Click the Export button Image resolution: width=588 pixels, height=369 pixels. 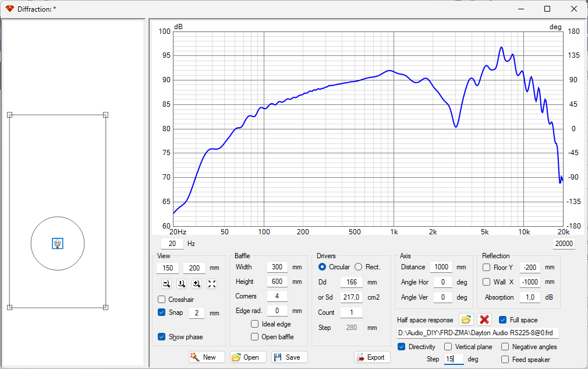click(x=372, y=357)
